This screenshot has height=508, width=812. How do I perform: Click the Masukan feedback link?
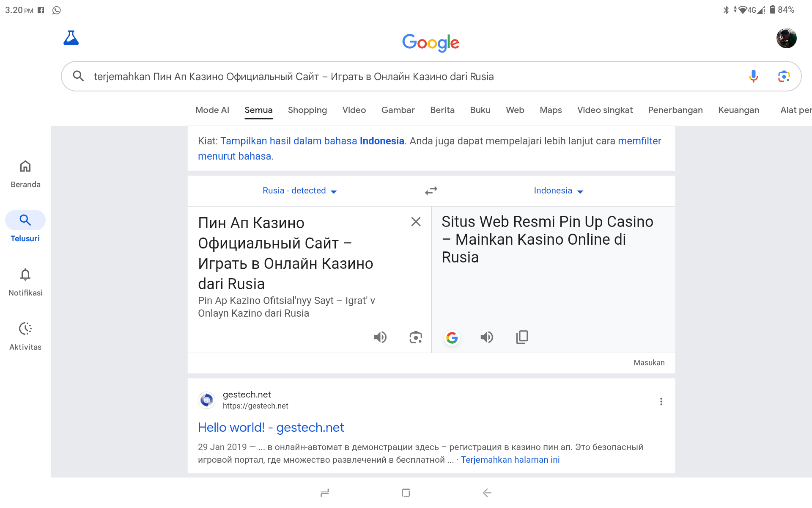pyautogui.click(x=649, y=363)
